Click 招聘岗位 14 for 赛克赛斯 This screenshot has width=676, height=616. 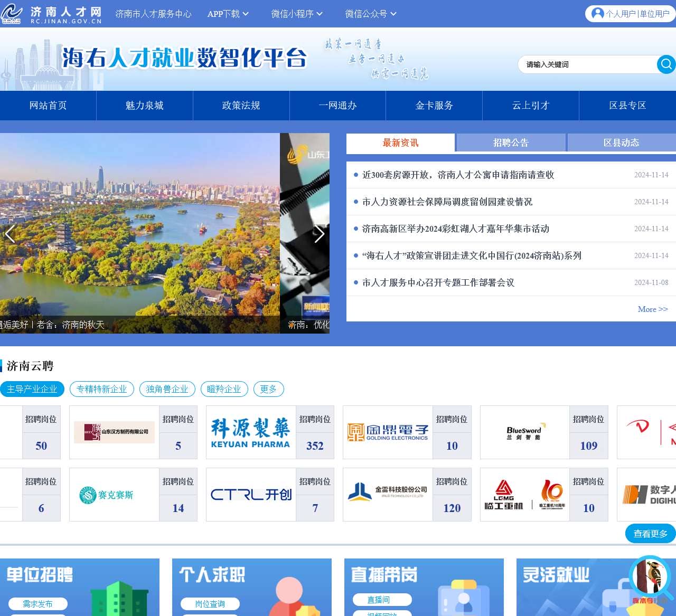178,495
